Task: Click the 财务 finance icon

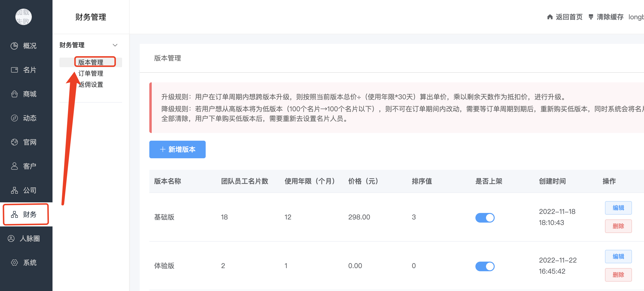Action: click(x=14, y=214)
